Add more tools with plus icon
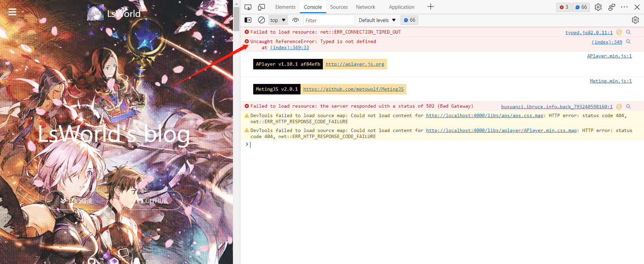644x264 pixels. [x=430, y=7]
